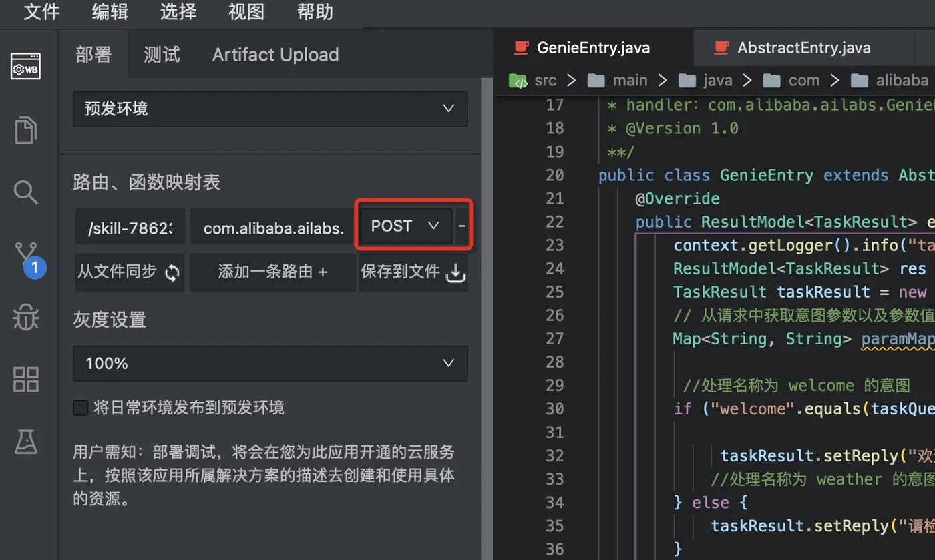
Task: Click the 保存到文件 button
Action: click(413, 272)
